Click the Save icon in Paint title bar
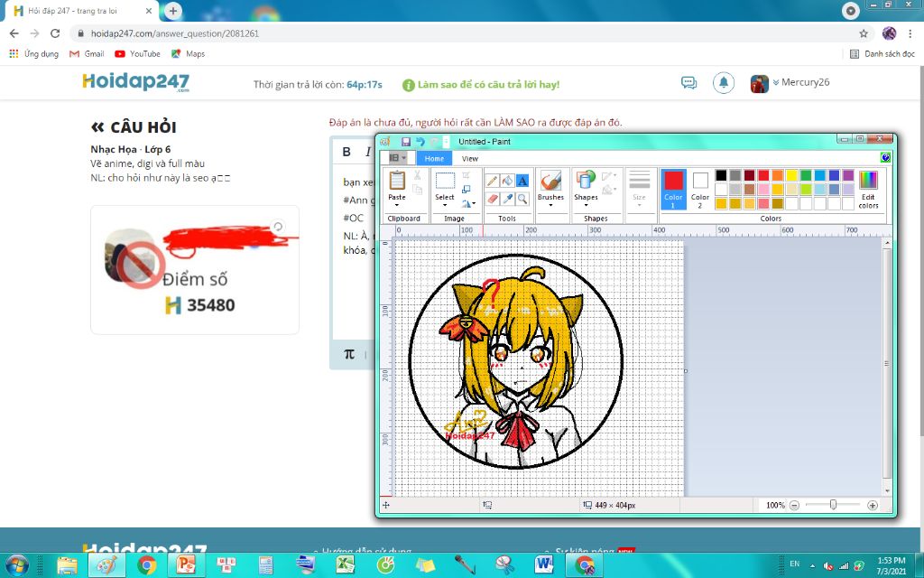Viewport: 924px width, 578px height. (x=406, y=142)
